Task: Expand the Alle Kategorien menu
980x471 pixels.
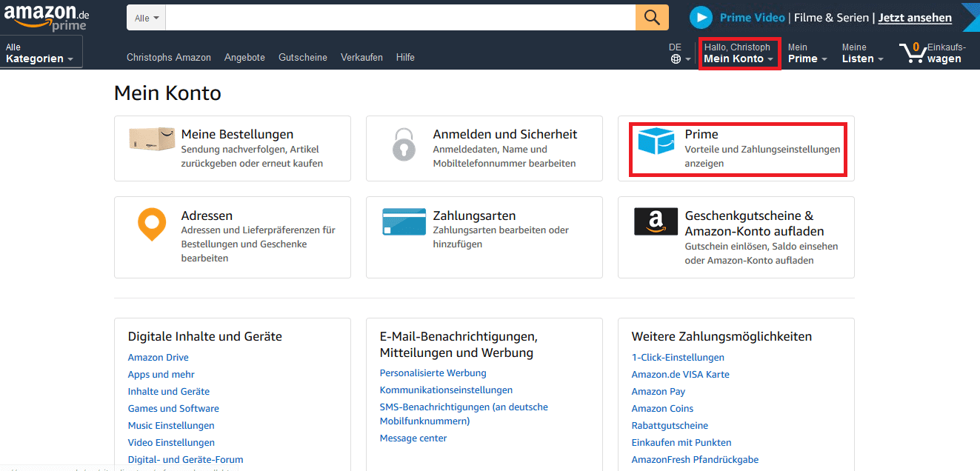Action: coord(41,53)
